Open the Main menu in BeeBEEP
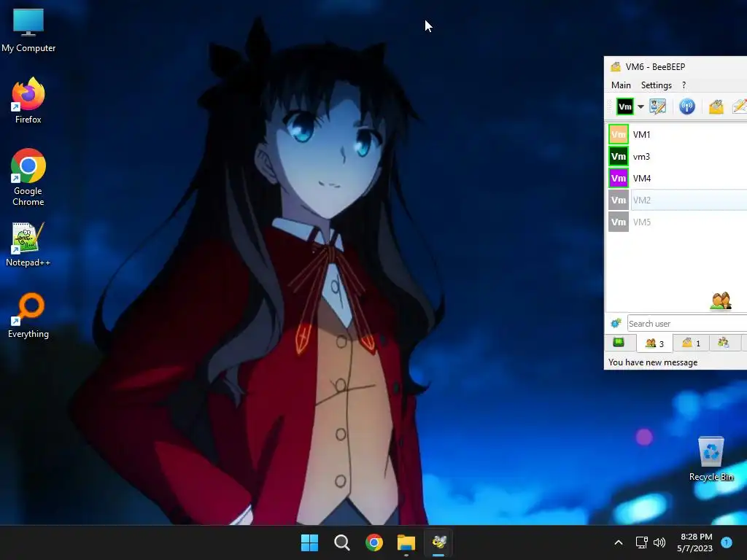747x560 pixels. [621, 85]
